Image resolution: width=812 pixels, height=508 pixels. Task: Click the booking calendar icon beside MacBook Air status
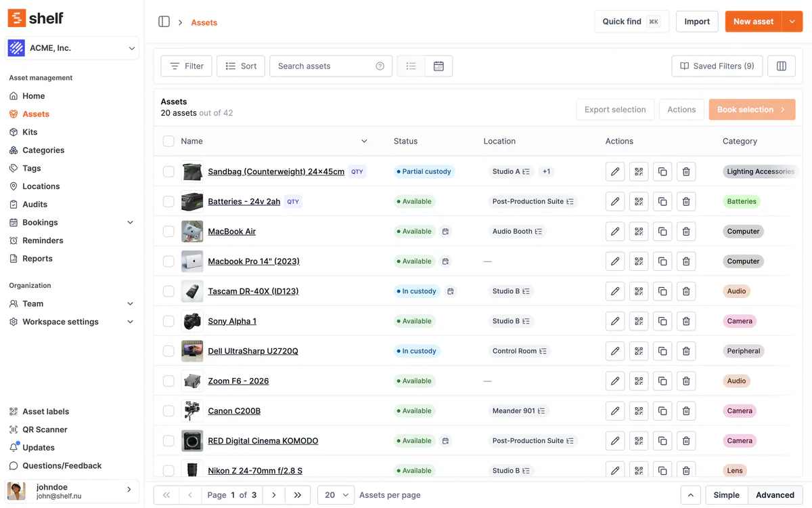click(x=445, y=231)
